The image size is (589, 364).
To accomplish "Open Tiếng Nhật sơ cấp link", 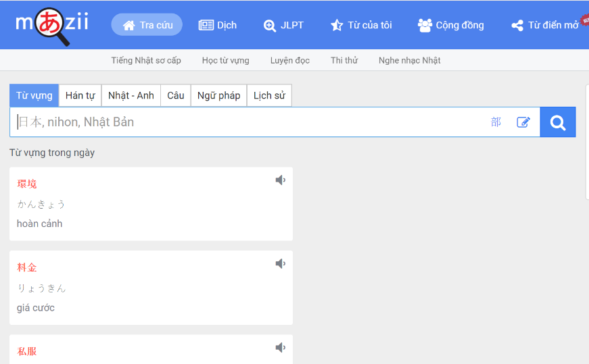I will pos(146,60).
